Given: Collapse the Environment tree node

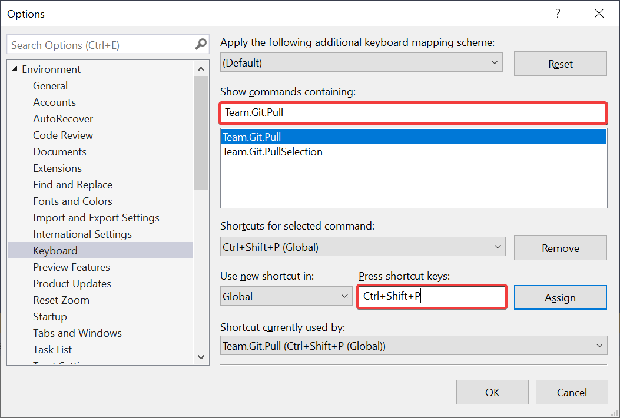Looking at the screenshot, I should tap(14, 69).
